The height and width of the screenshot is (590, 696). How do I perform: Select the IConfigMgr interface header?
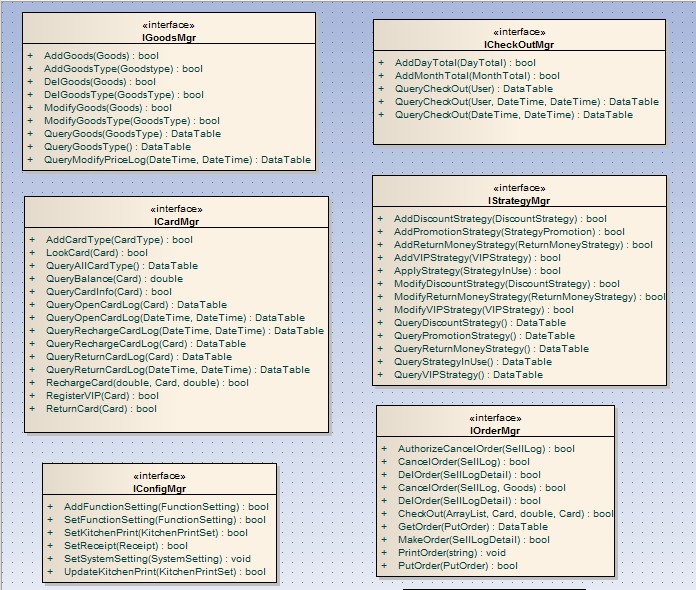[159, 479]
